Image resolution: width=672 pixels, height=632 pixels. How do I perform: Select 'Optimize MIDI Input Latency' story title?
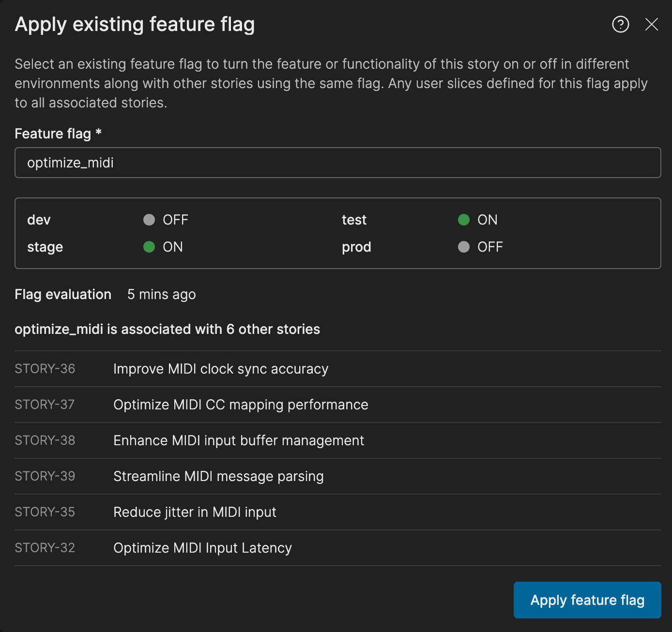coord(202,548)
